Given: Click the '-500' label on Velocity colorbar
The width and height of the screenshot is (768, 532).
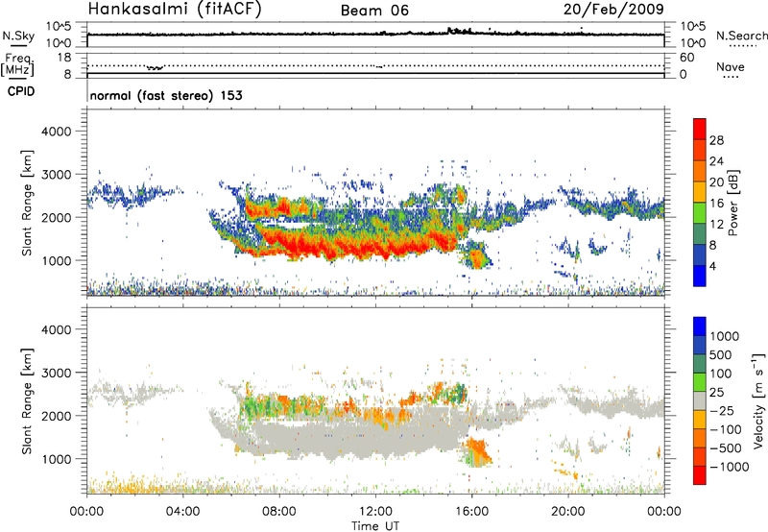Looking at the screenshot, I should tap(726, 448).
